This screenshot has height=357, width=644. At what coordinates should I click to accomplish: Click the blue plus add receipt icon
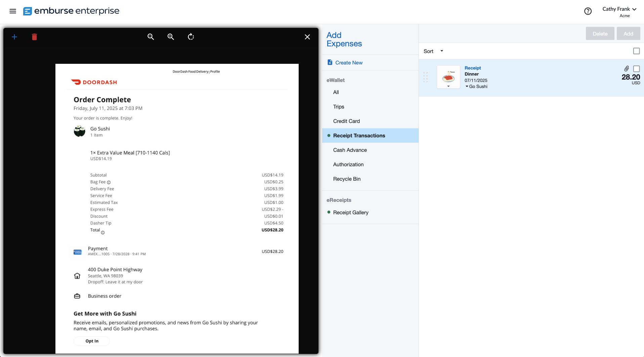(x=14, y=37)
